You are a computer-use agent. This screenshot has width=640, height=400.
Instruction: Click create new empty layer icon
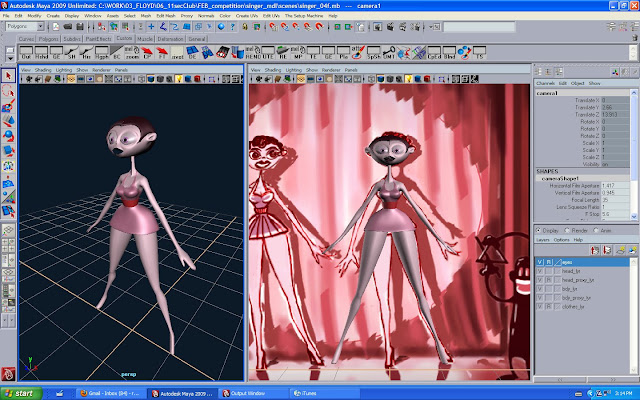coord(620,250)
